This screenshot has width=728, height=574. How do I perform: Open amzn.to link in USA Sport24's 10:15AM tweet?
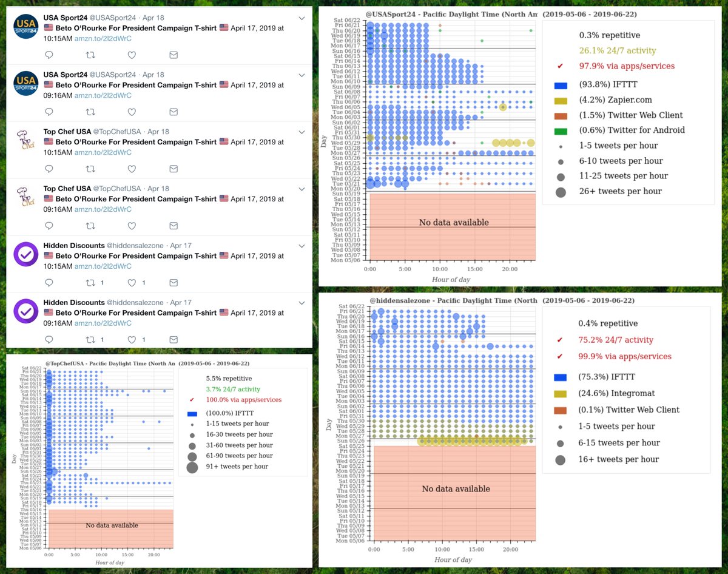(103, 38)
